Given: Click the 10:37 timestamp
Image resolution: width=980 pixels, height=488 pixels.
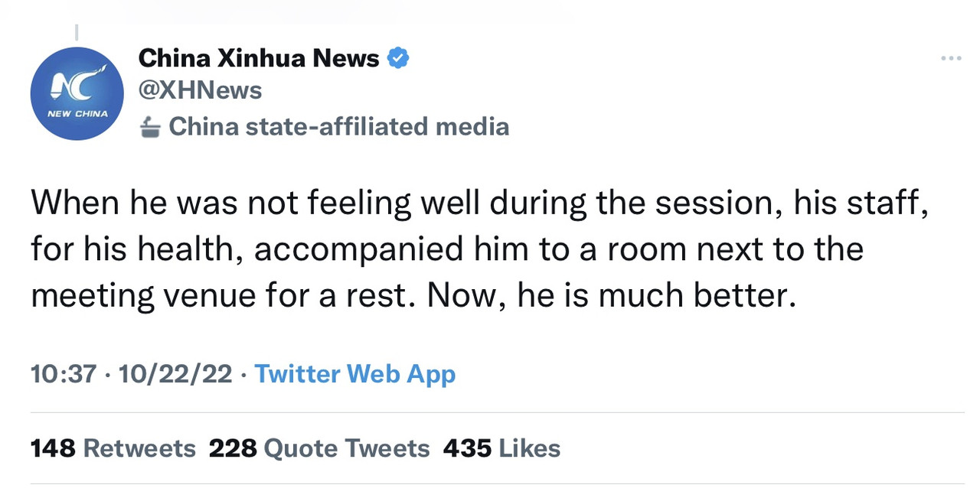Looking at the screenshot, I should (x=64, y=374).
